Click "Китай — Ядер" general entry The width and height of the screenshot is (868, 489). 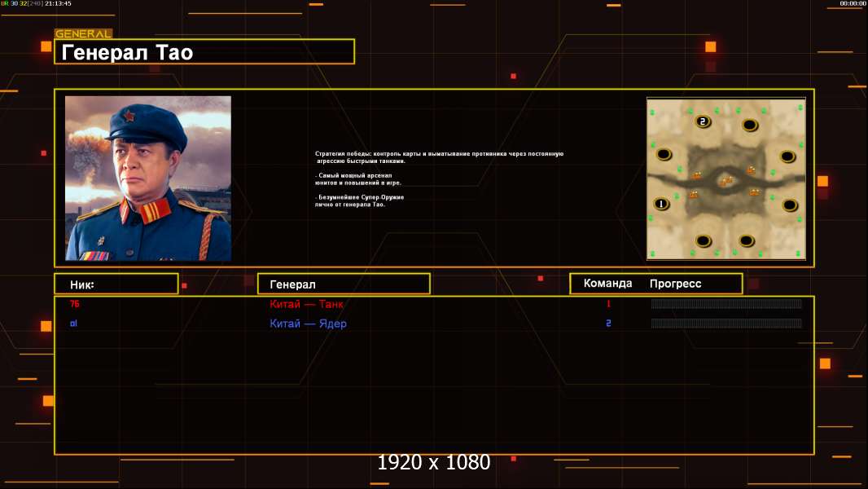pyautogui.click(x=308, y=324)
